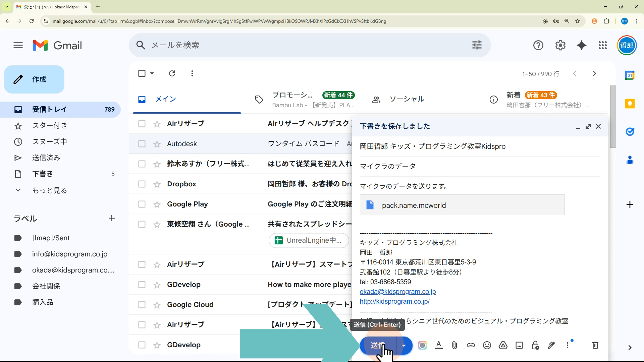Open the Gemini sparkle icon in header
Viewport: 644px width, 362px height.
coord(581,45)
